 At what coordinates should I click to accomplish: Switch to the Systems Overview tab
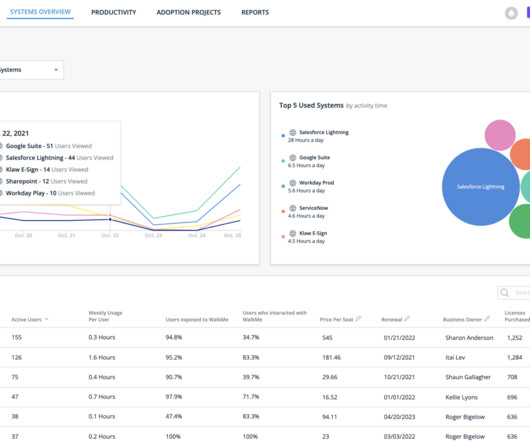(x=40, y=12)
